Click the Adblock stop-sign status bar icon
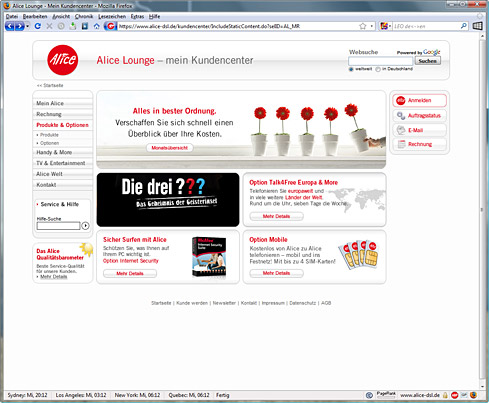Viewport: 489px width, 403px height. (454, 395)
